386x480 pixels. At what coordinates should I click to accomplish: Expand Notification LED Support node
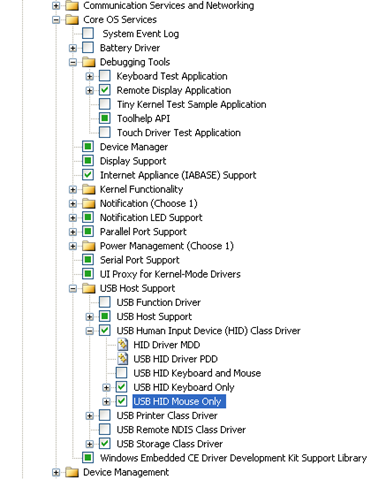click(73, 218)
